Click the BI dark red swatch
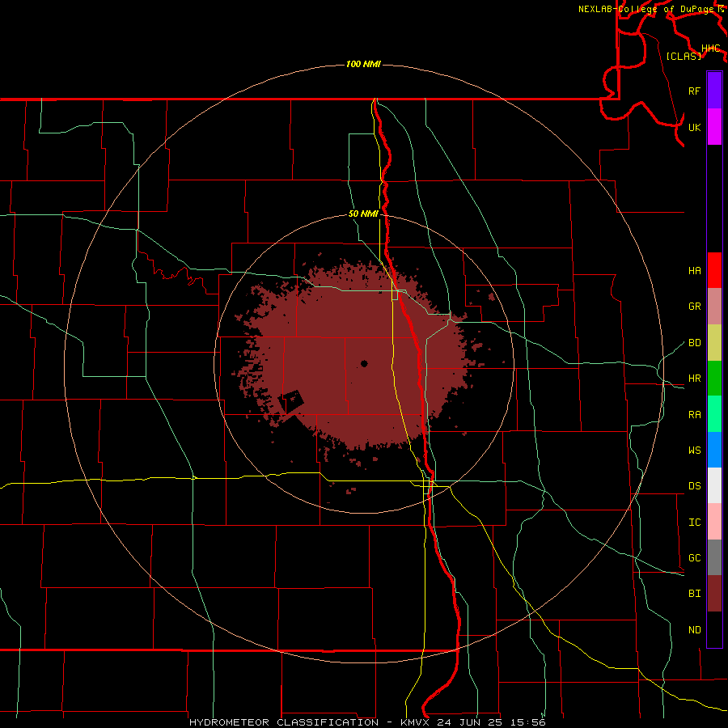 coord(714,594)
